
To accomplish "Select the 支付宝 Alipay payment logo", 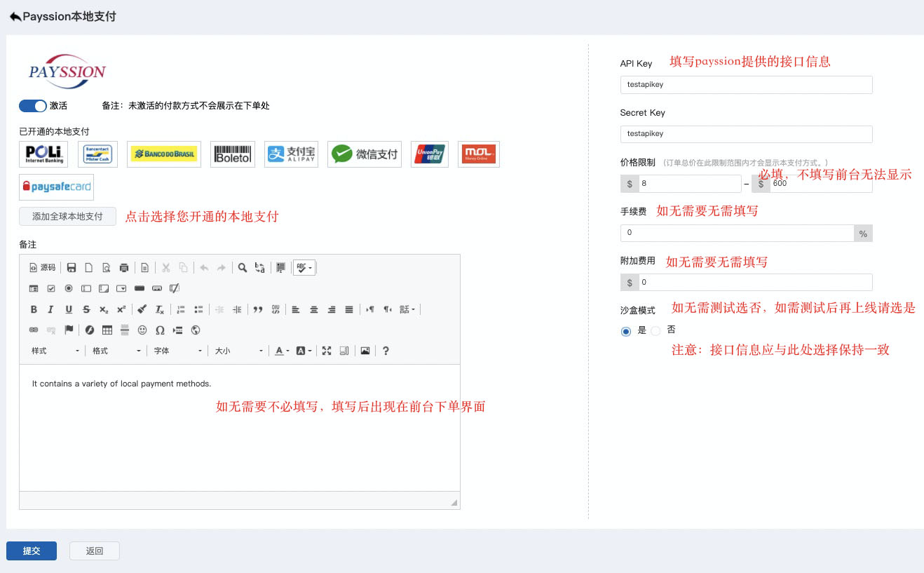I will coord(291,154).
